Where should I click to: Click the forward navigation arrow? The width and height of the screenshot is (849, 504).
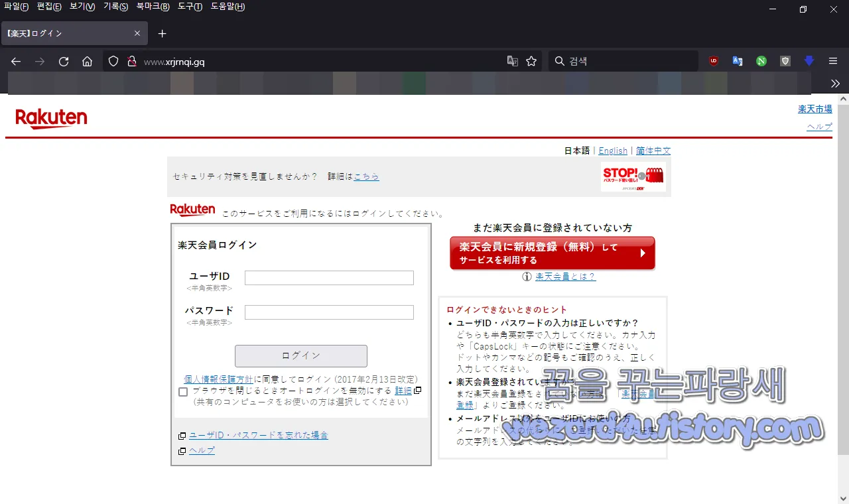click(x=40, y=61)
